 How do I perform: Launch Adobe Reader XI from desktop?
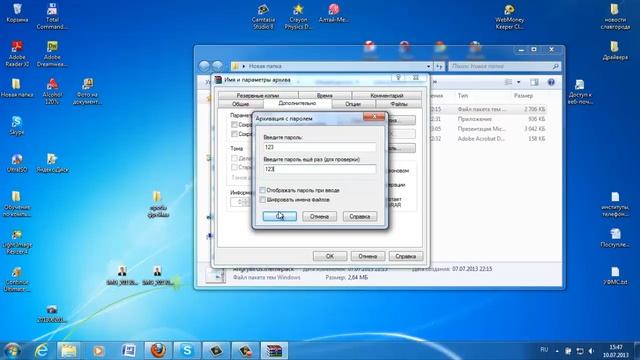point(17,53)
